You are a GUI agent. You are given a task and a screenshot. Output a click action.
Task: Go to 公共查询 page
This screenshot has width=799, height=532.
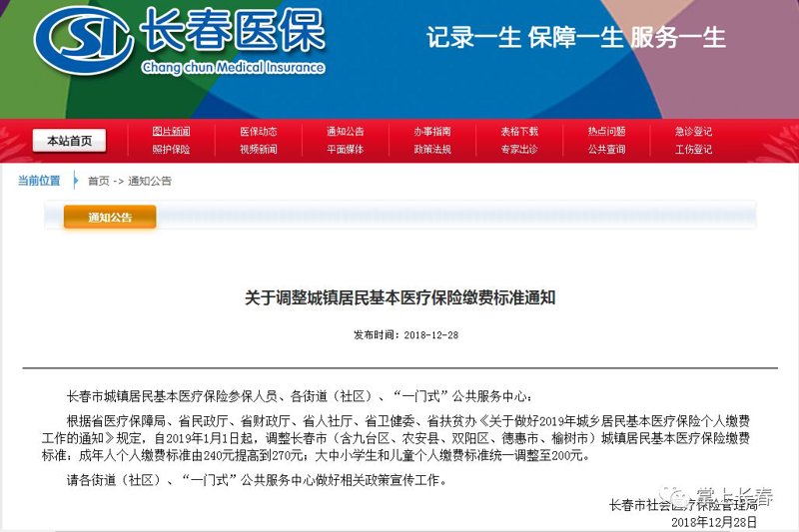[x=606, y=149]
